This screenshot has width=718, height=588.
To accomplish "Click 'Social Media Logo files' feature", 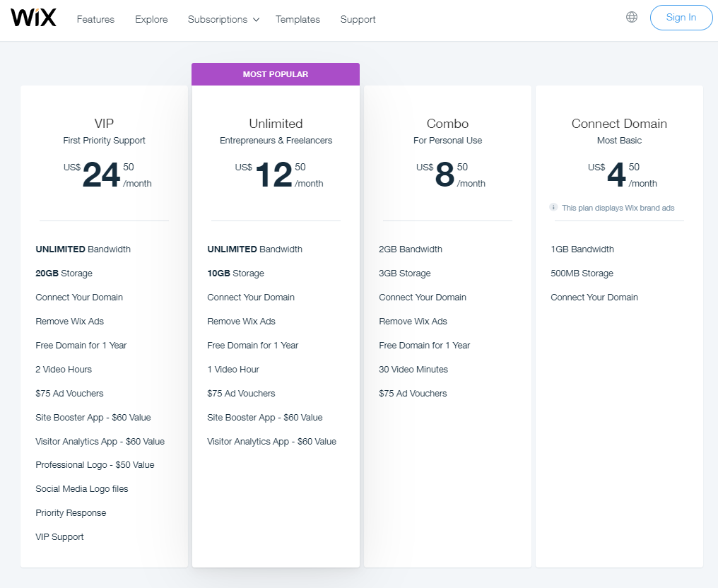I will [x=81, y=488].
